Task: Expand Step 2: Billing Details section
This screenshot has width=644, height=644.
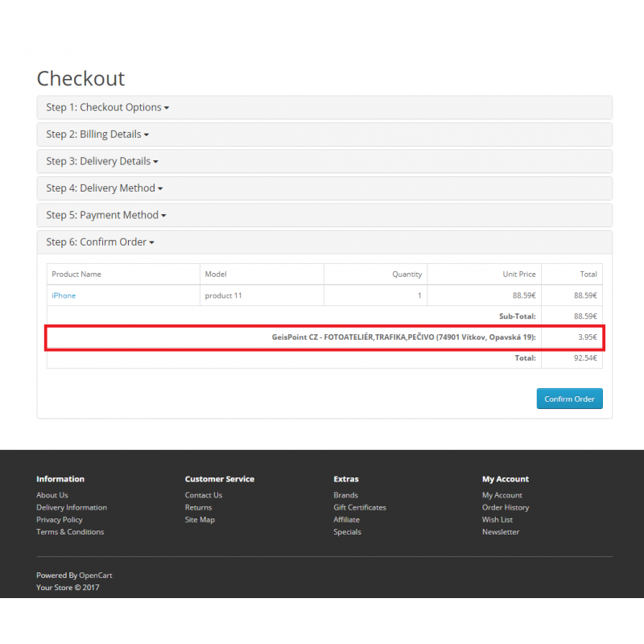Action: click(x=97, y=134)
